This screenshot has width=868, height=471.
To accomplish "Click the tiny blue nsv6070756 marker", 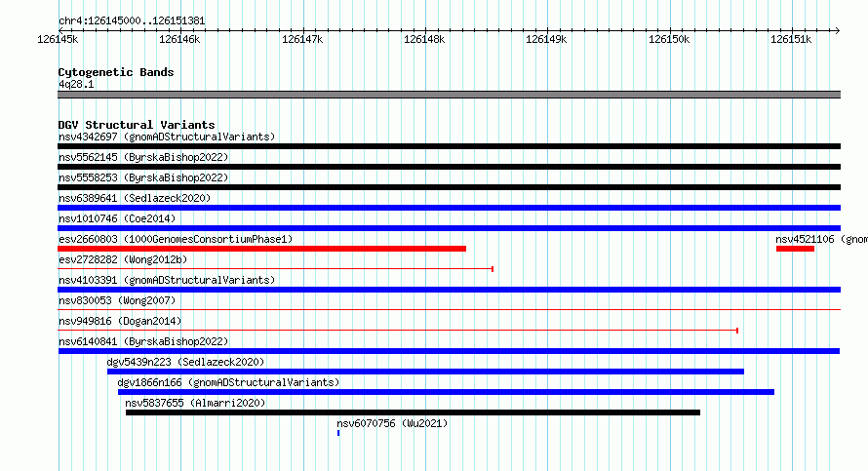I will coord(338,433).
